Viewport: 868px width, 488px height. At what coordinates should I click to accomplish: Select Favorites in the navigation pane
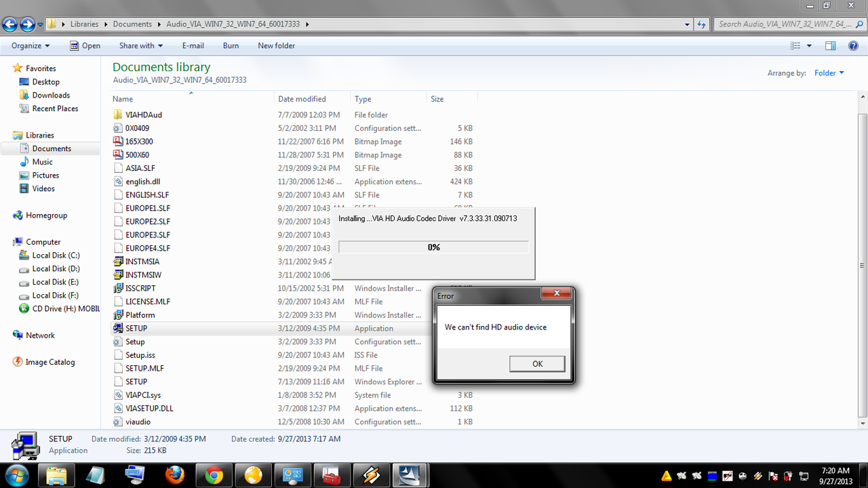[41, 68]
